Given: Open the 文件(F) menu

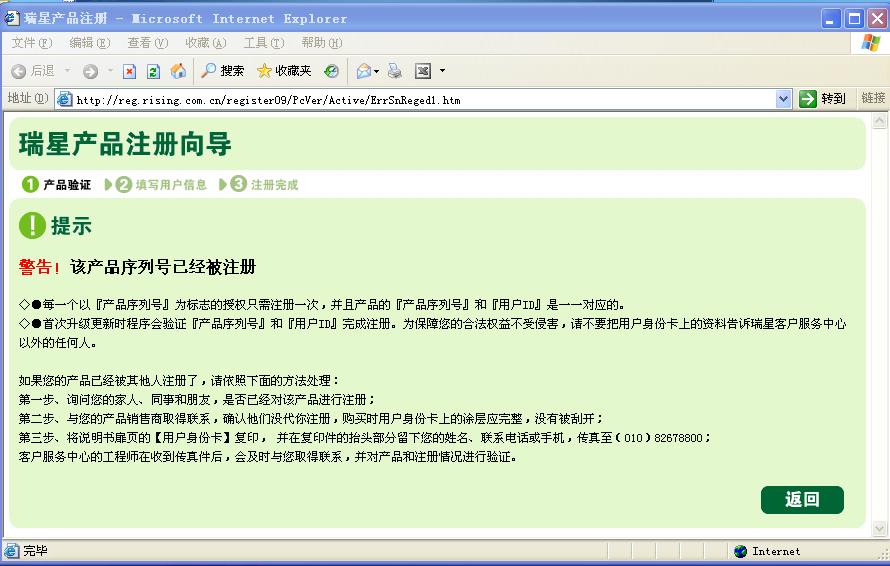Looking at the screenshot, I should pos(32,43).
